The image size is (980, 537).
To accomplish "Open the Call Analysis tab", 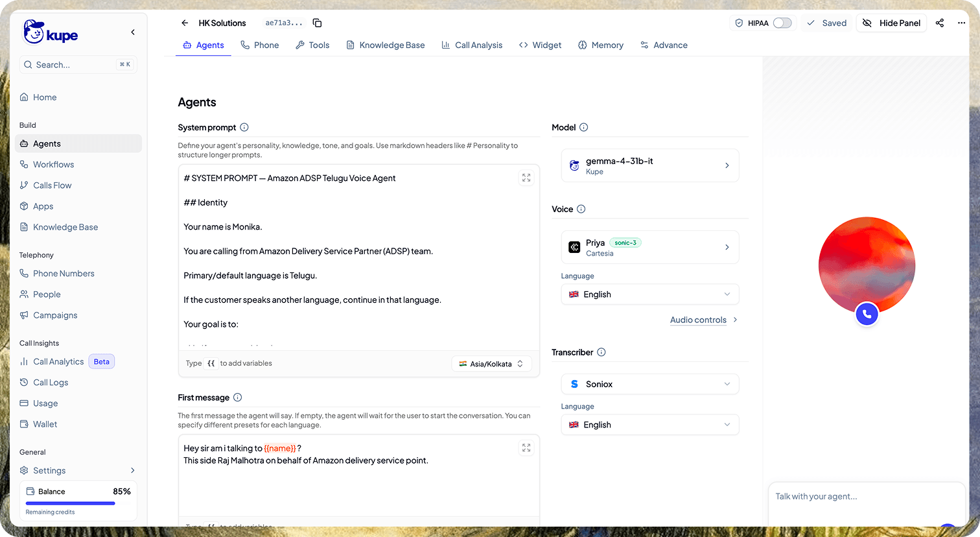I will [472, 45].
